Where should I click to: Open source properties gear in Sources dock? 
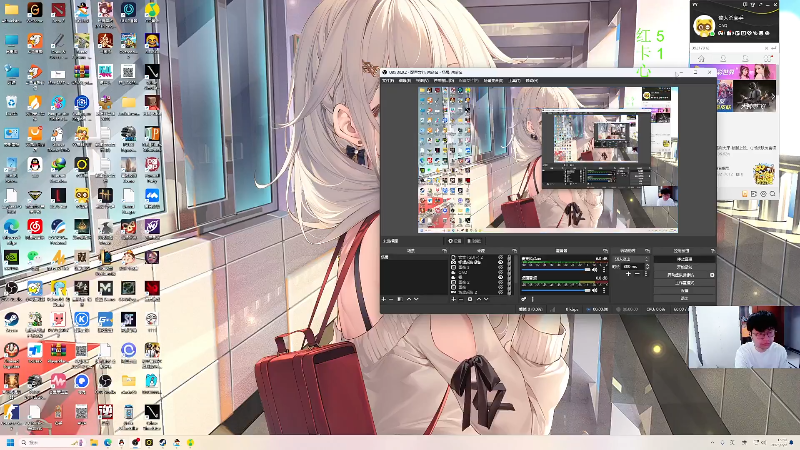470,299
